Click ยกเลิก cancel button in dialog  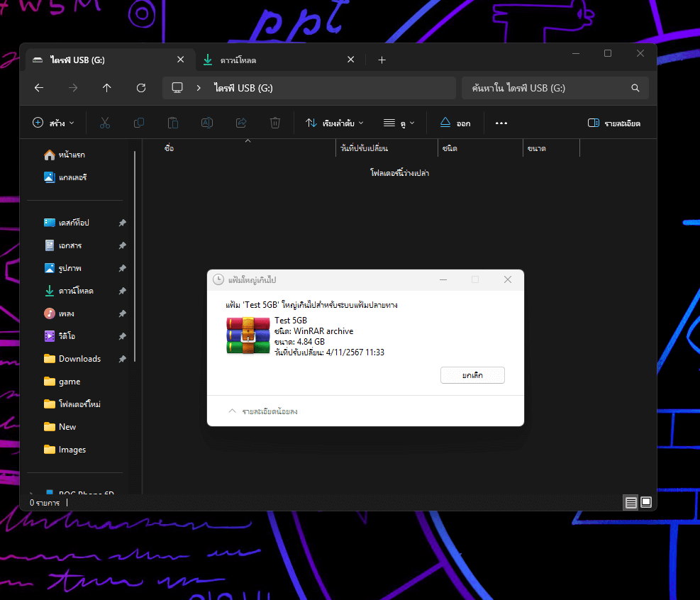pyautogui.click(x=472, y=375)
